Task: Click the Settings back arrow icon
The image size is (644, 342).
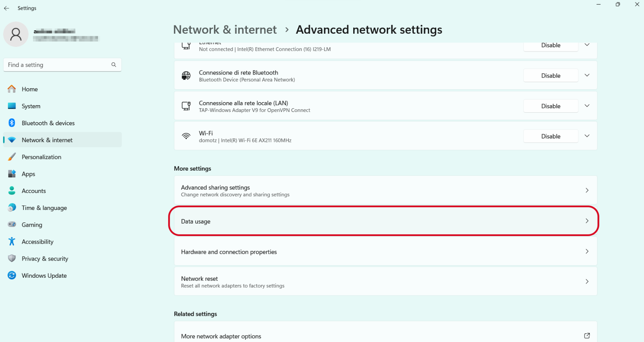Action: [6, 8]
